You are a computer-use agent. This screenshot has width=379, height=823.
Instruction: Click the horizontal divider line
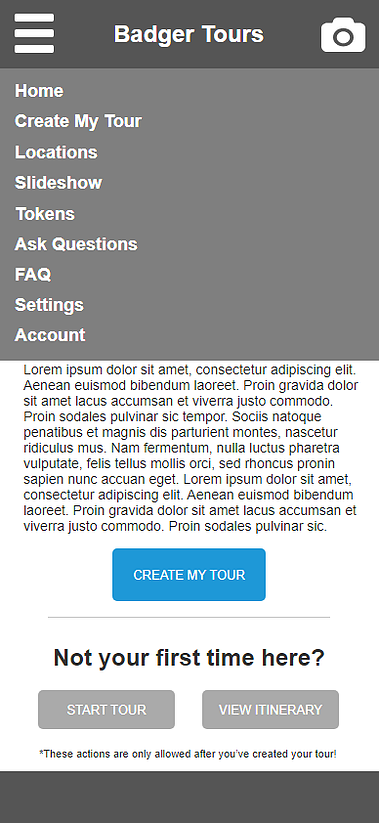(x=189, y=617)
